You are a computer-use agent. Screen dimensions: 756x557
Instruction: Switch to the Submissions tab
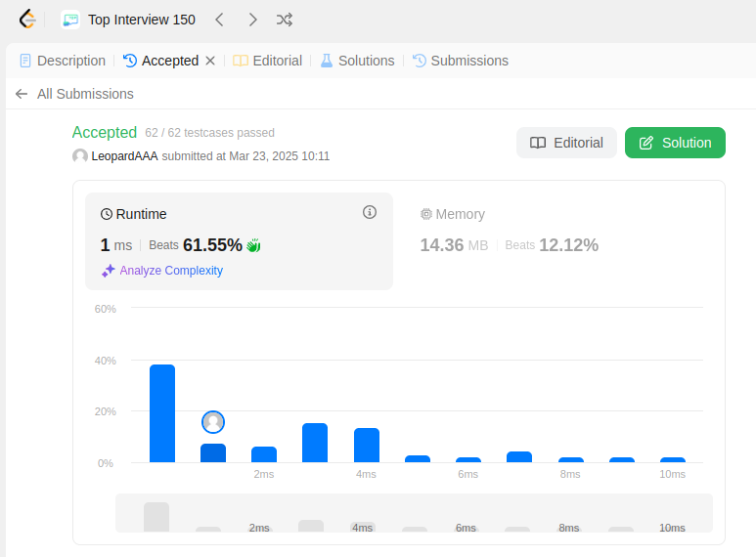(461, 61)
